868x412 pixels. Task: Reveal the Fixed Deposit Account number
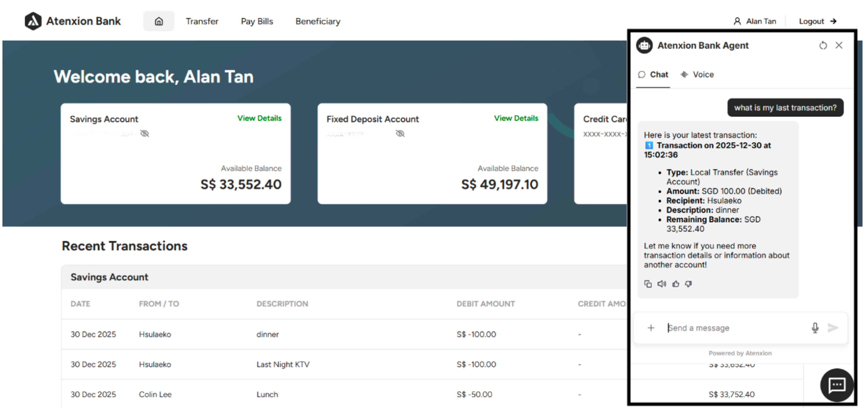click(x=400, y=134)
